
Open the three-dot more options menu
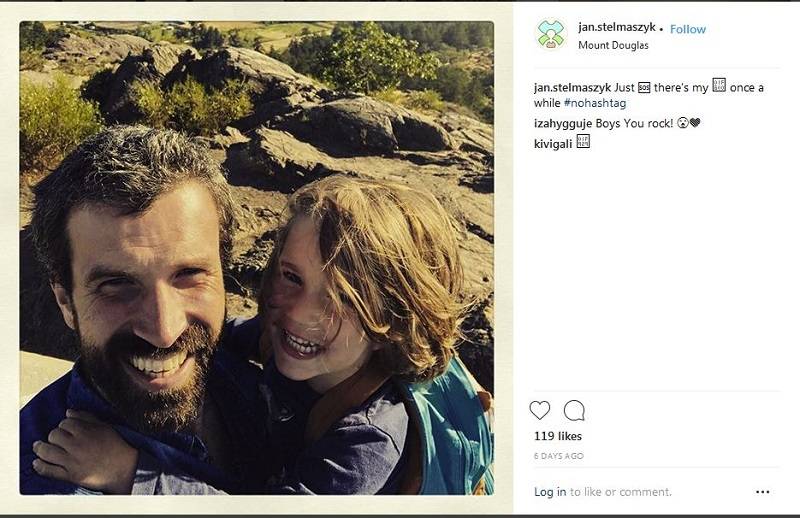coord(763,492)
